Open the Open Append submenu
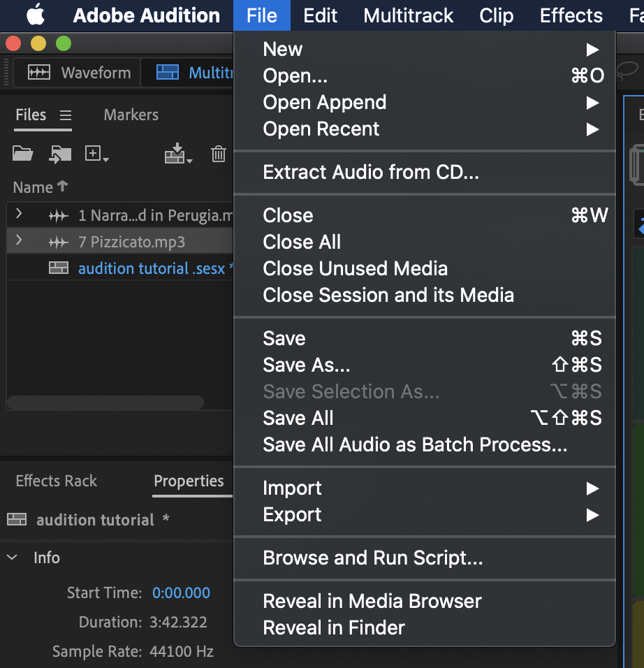Screen dimensions: 644x668 coord(425,103)
